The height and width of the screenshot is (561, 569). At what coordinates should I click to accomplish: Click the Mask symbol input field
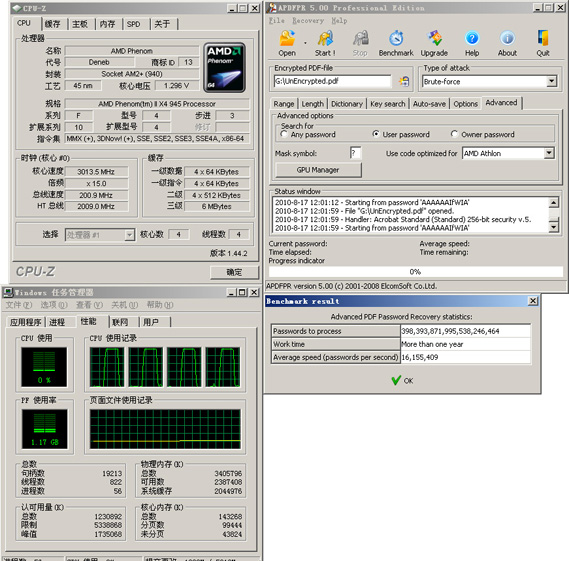point(356,153)
